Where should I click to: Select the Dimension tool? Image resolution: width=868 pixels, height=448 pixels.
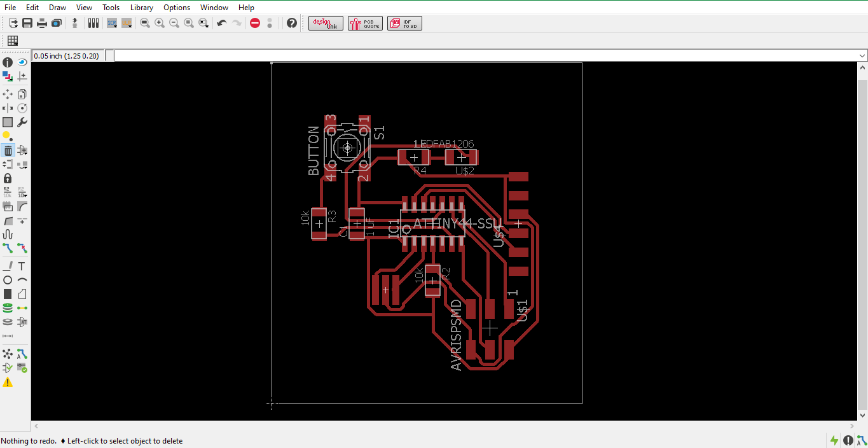tap(8, 336)
